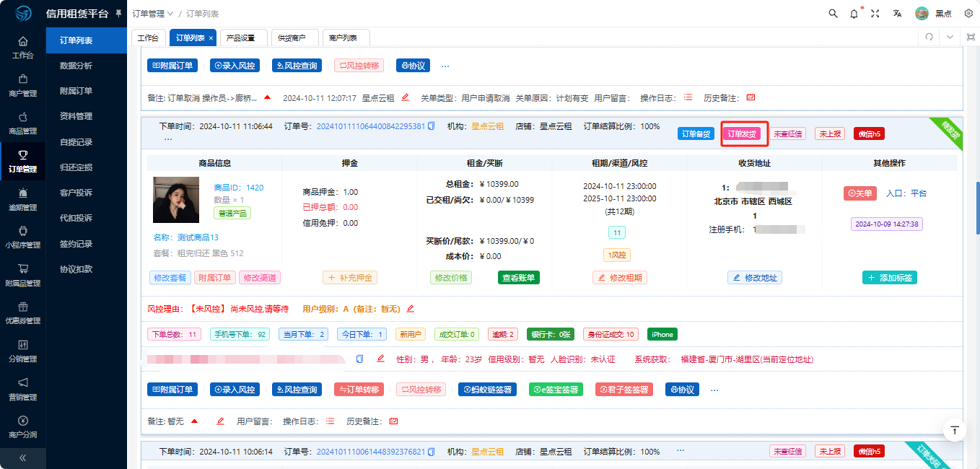Refresh the current tab with the reload icon

tap(929, 37)
